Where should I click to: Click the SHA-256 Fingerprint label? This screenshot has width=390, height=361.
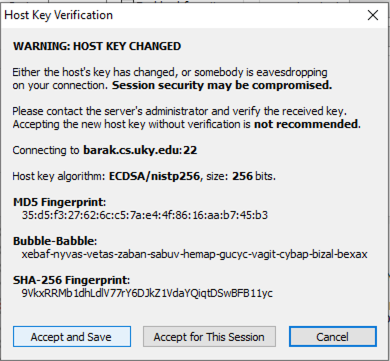tap(71, 280)
